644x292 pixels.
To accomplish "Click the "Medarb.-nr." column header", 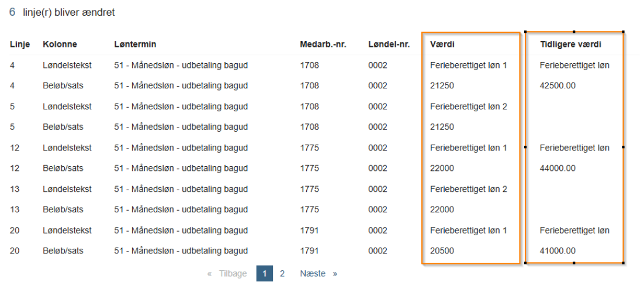I will click(323, 44).
